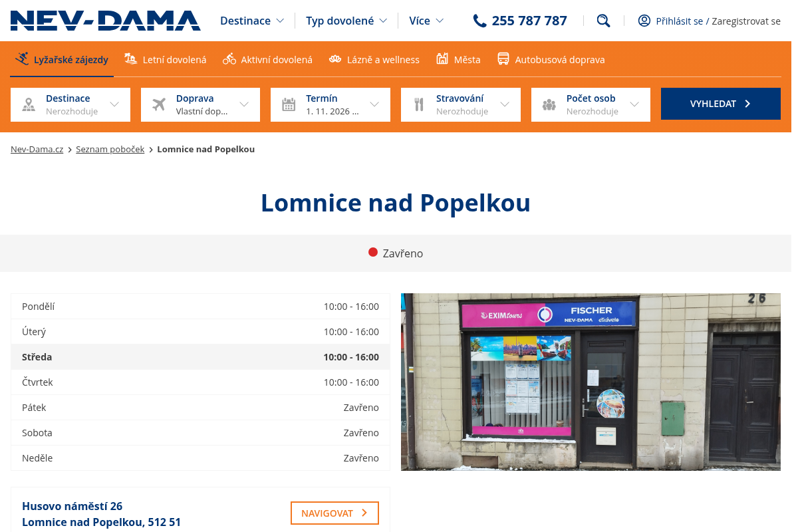Click the Pondělí opening hours row

[200, 307]
